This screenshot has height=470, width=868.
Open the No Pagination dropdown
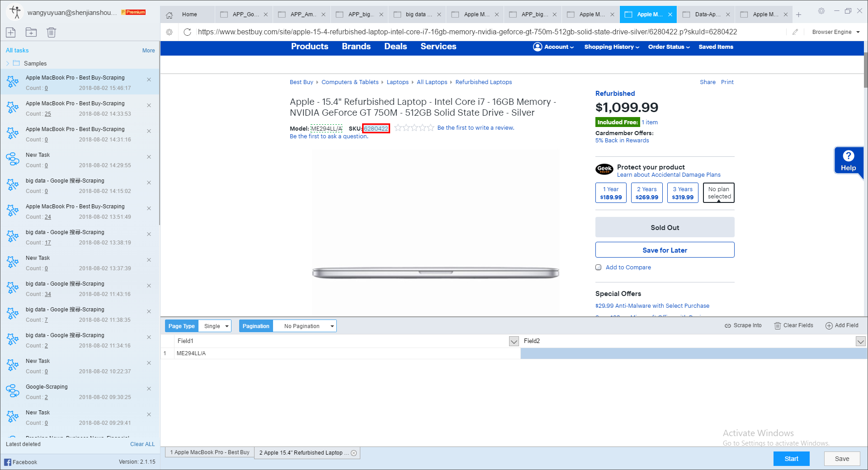[305, 326]
